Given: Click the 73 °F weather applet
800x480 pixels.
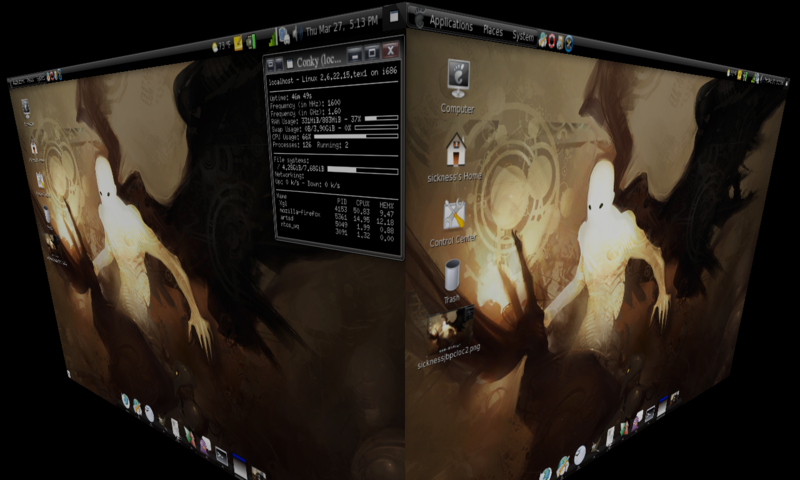Looking at the screenshot, I should (221, 46).
